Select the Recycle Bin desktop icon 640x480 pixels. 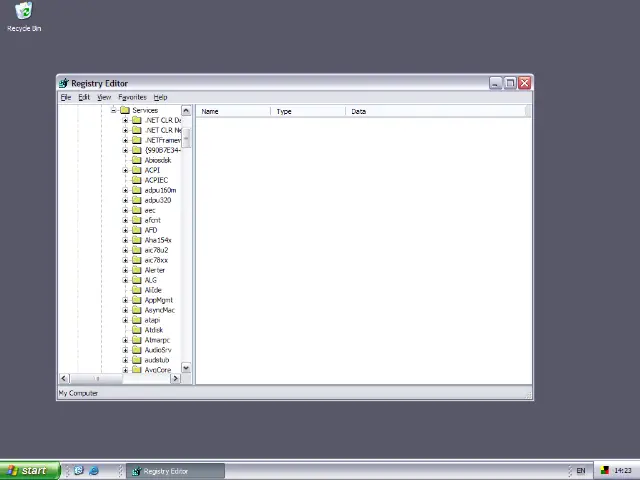24,17
